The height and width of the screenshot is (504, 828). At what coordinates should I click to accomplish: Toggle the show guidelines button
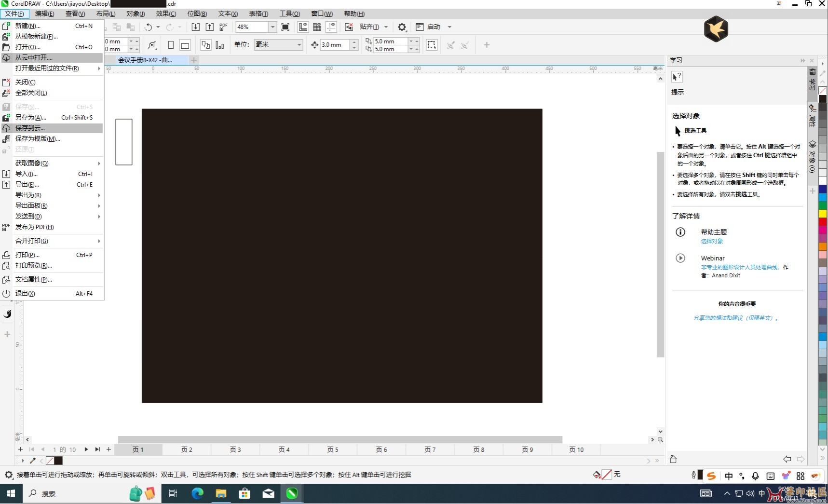point(331,27)
